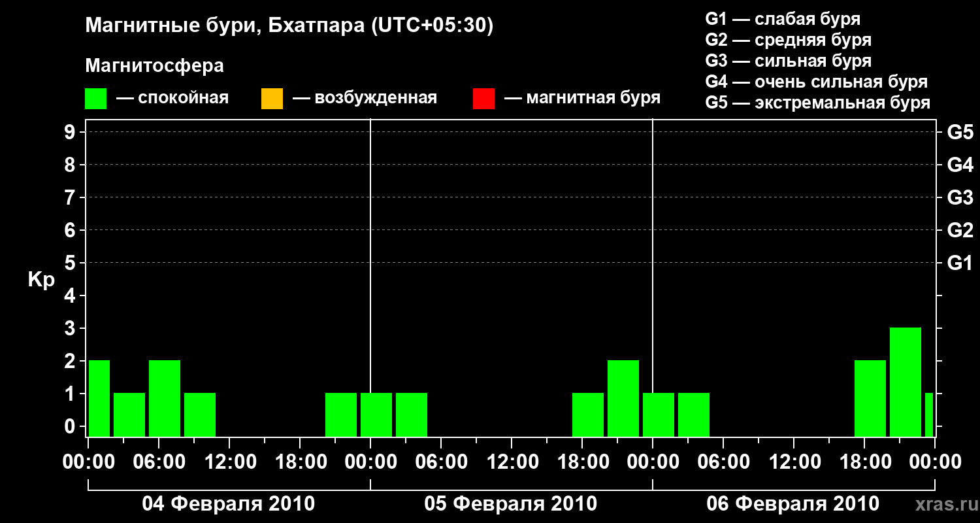Click the narrow last bar at chart's right edge

pos(929,414)
